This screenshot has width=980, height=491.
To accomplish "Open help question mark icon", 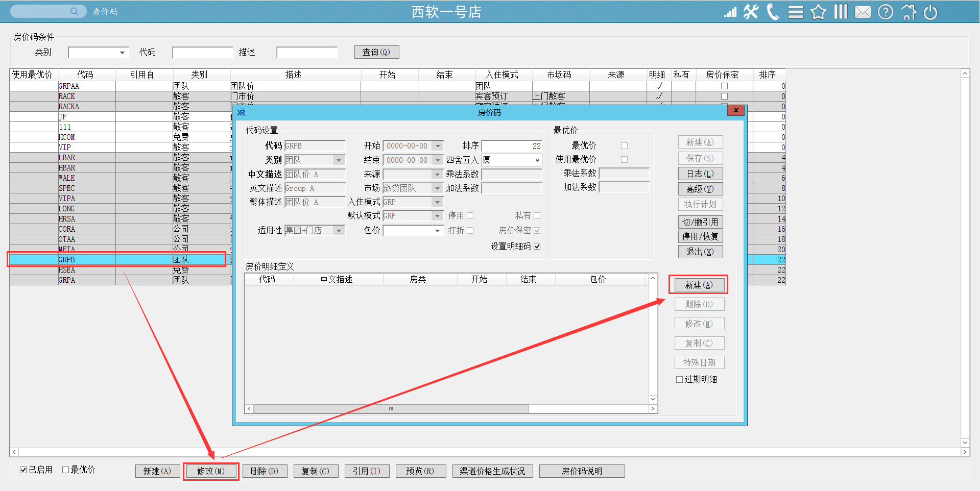I will coord(886,12).
